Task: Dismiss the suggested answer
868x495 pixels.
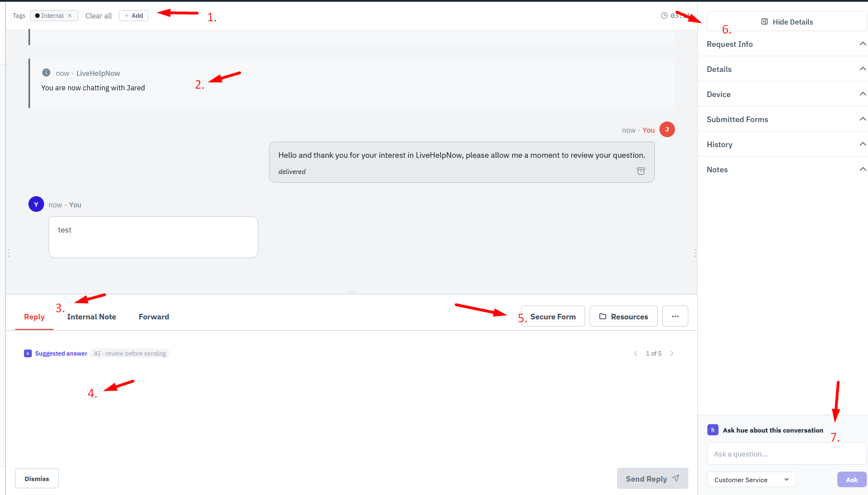Action: 37,478
